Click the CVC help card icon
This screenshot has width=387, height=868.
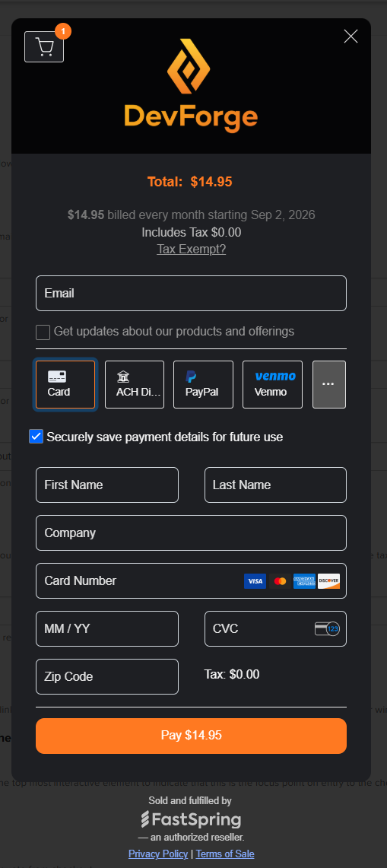[327, 629]
